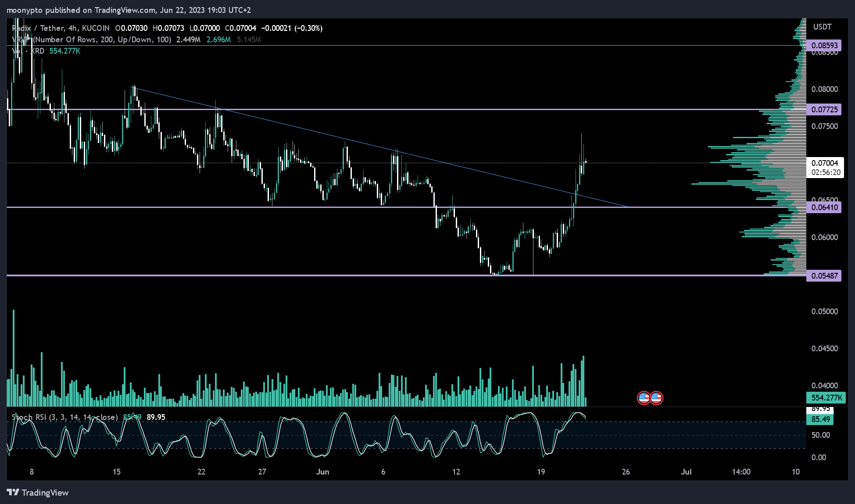Image resolution: width=855 pixels, height=504 pixels.
Task: Click the current price label 0.07004
Action: coord(825,163)
